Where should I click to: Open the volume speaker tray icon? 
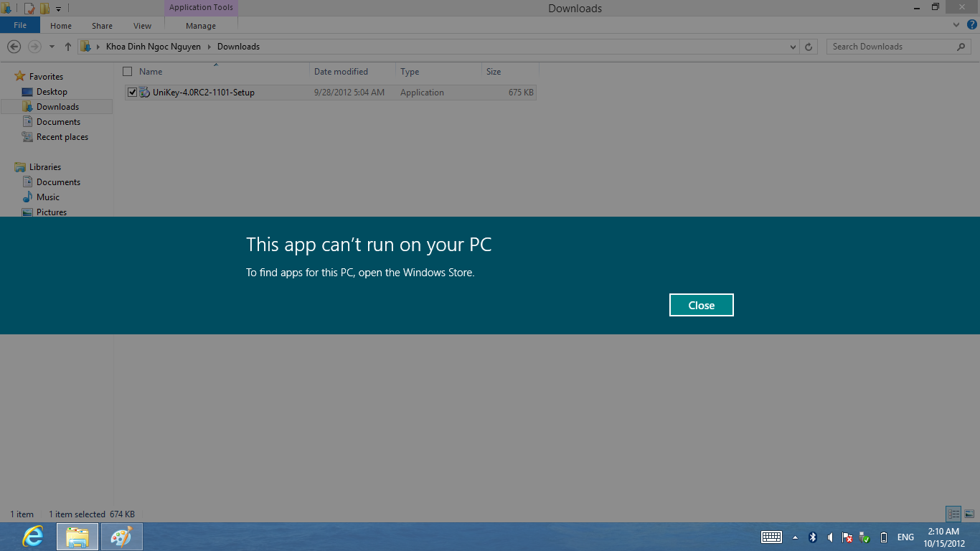pyautogui.click(x=830, y=537)
